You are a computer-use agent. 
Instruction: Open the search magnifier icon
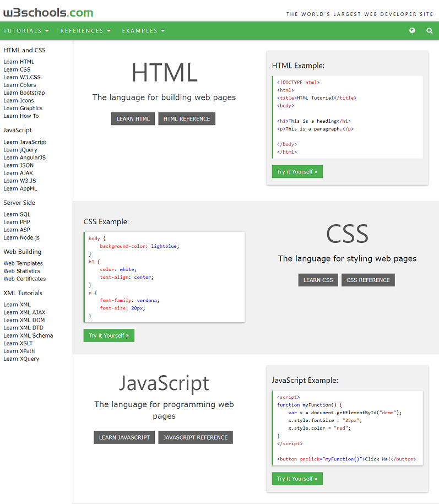click(x=429, y=30)
